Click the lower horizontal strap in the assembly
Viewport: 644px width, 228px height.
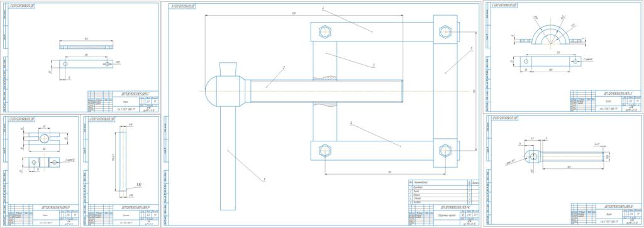coord(372,151)
